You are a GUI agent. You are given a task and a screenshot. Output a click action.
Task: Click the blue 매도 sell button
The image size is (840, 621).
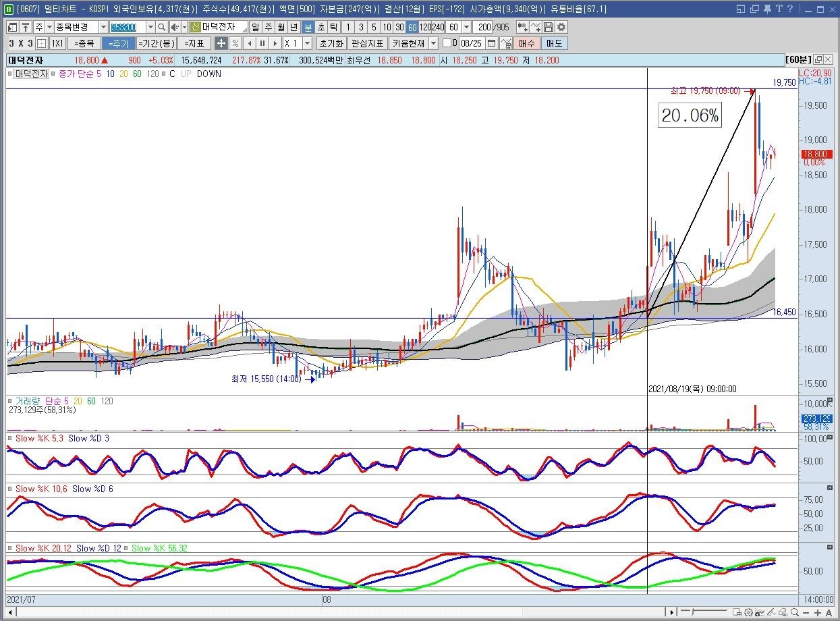(554, 43)
